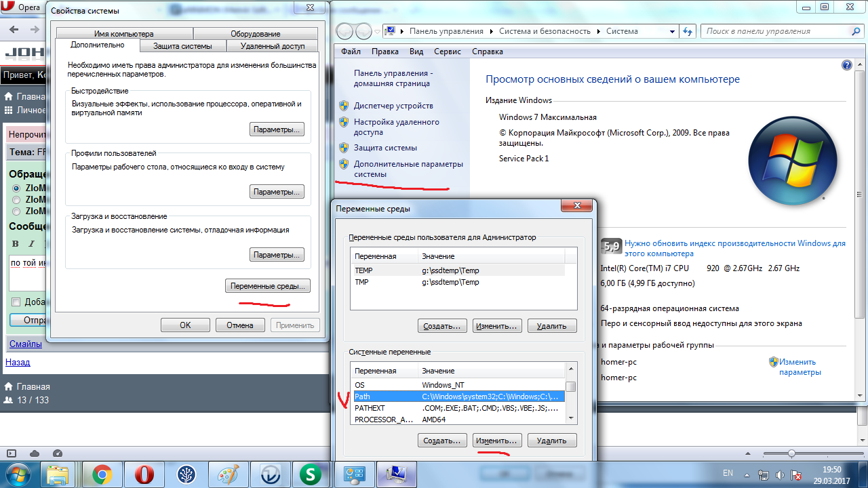Open the Правка menu
The height and width of the screenshot is (488, 868).
point(385,52)
